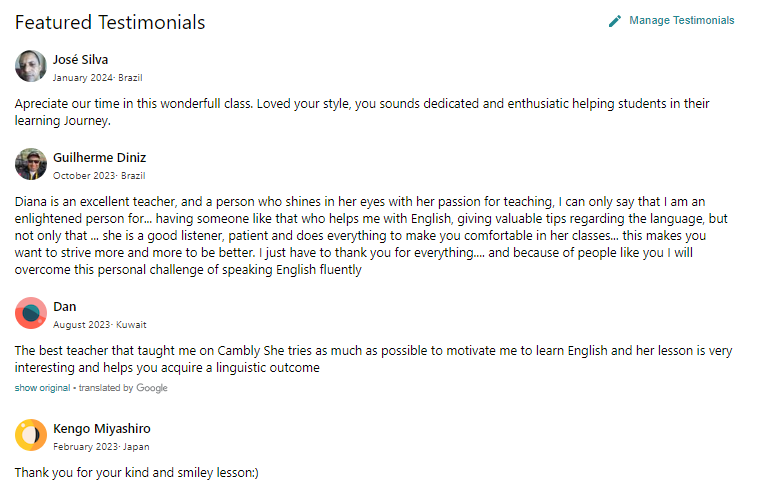Select the Guilherme Diniz name

(x=99, y=157)
